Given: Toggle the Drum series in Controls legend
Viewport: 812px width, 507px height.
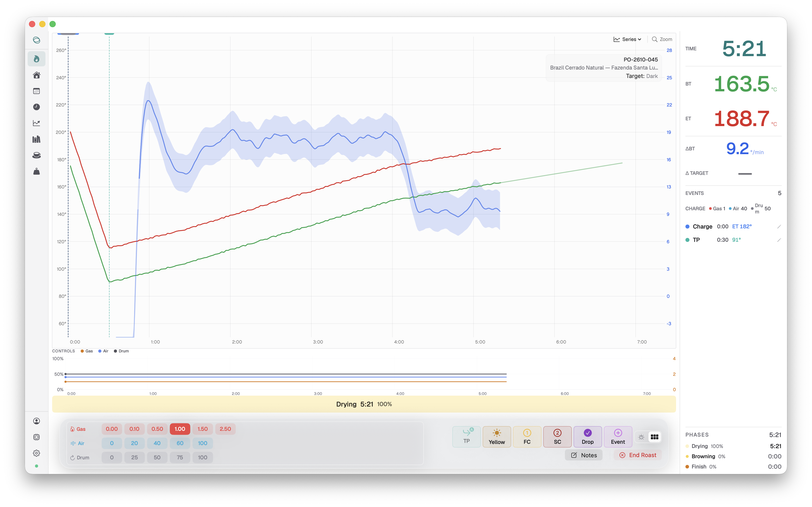Looking at the screenshot, I should click(121, 351).
